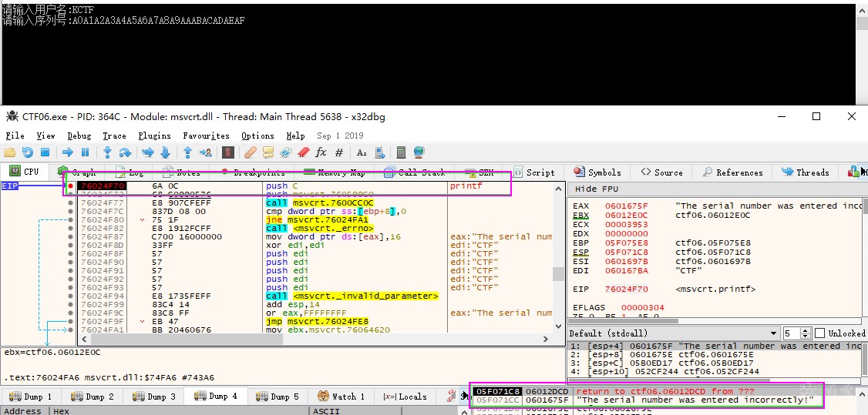The image size is (868, 415).
Task: Open the File menu
Action: [15, 136]
